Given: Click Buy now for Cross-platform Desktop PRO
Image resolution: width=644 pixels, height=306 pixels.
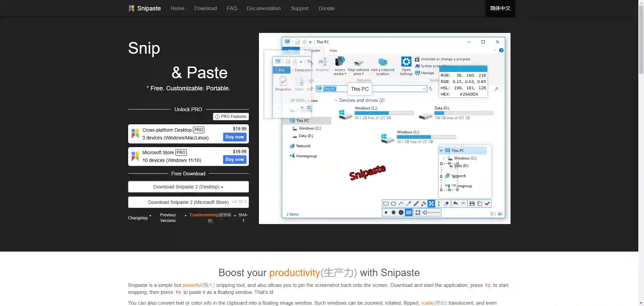Looking at the screenshot, I should (x=234, y=137).
